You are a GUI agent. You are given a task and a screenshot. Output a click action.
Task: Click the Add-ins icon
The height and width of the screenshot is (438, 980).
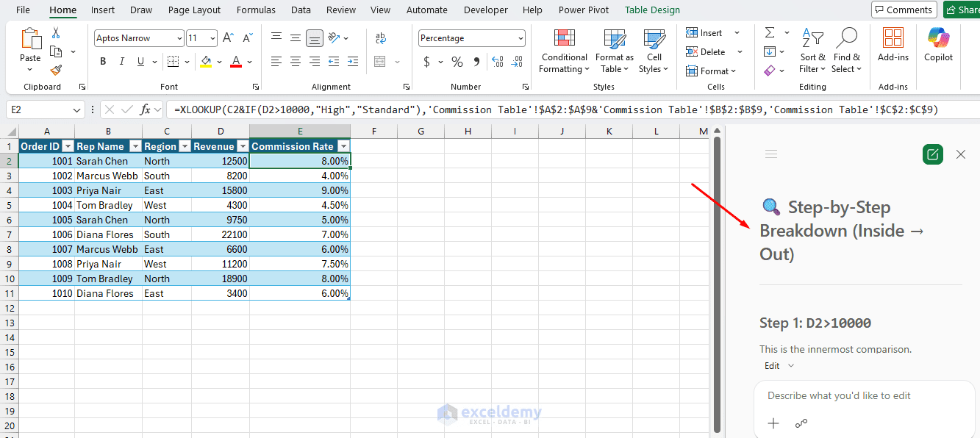[x=893, y=45]
